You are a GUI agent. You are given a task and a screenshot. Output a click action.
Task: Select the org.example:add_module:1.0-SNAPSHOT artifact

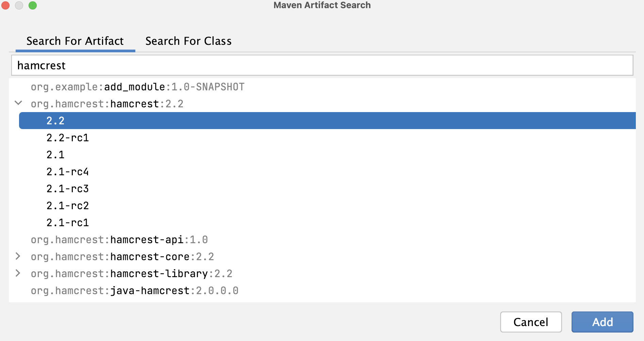[137, 87]
